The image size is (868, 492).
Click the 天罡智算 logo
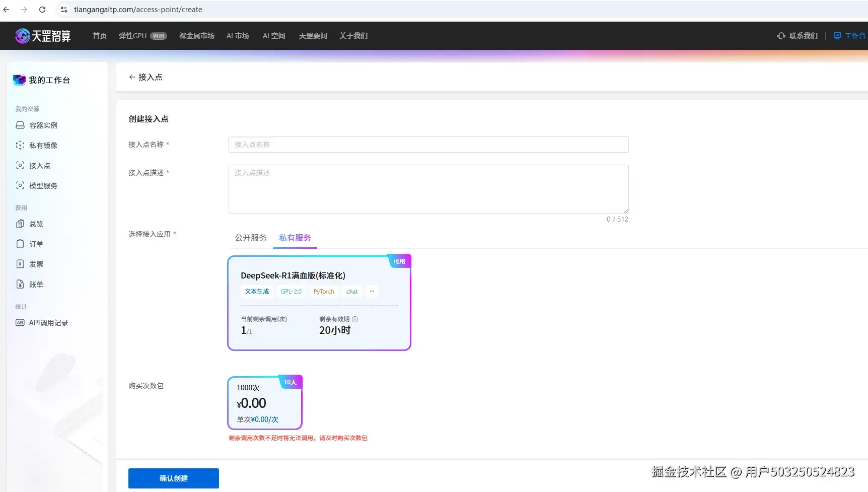pos(43,36)
